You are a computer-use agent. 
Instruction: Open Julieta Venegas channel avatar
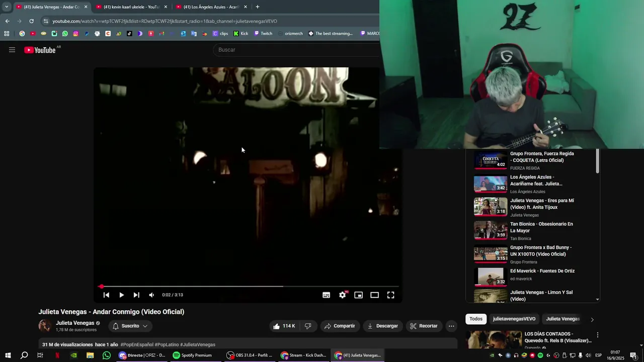(x=45, y=326)
